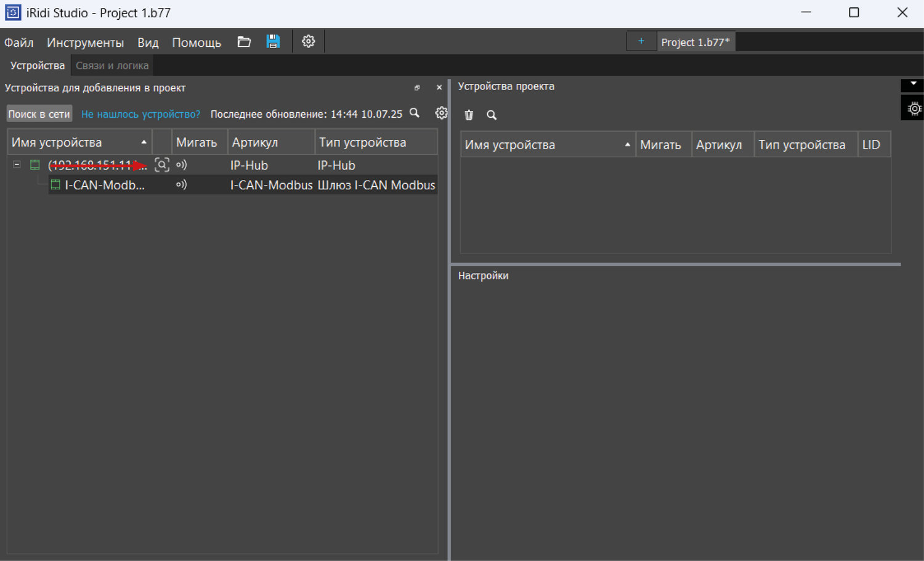Add new project tab with plus button
The image size is (924, 561).
[x=641, y=41]
